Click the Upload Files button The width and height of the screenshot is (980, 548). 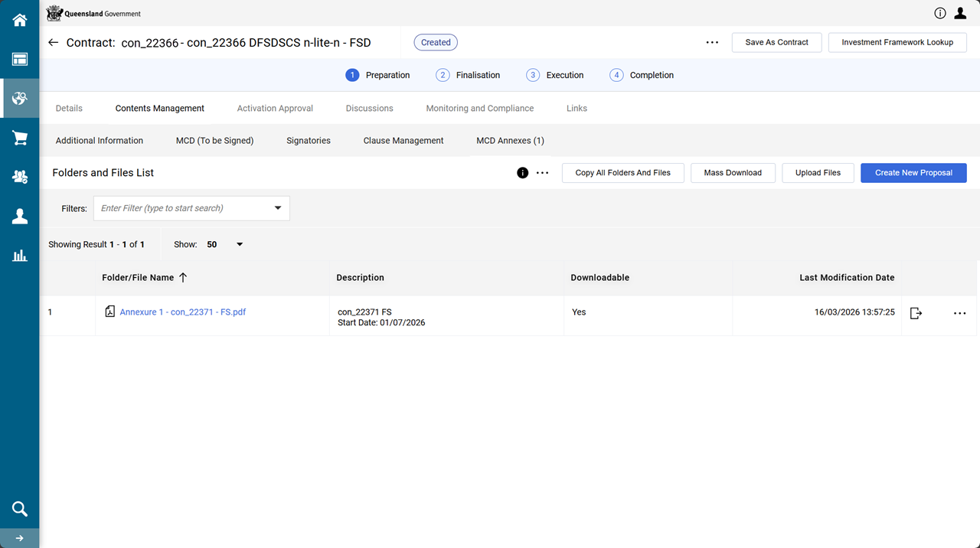click(817, 173)
